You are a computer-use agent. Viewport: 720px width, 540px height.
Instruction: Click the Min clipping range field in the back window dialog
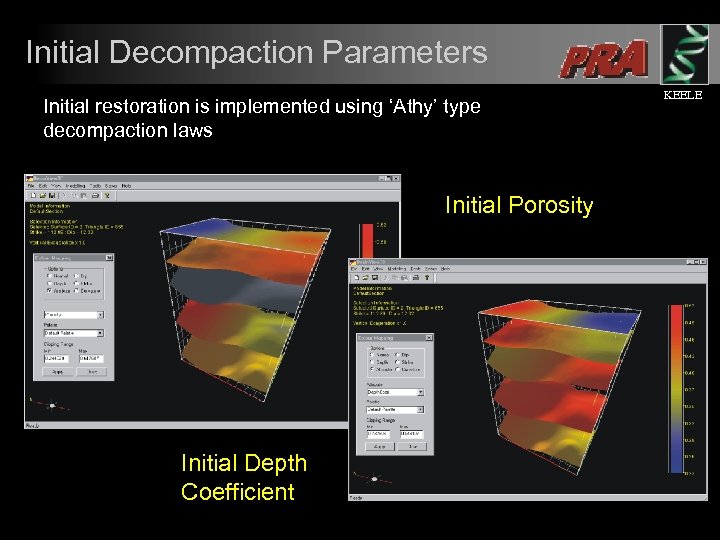click(56, 358)
